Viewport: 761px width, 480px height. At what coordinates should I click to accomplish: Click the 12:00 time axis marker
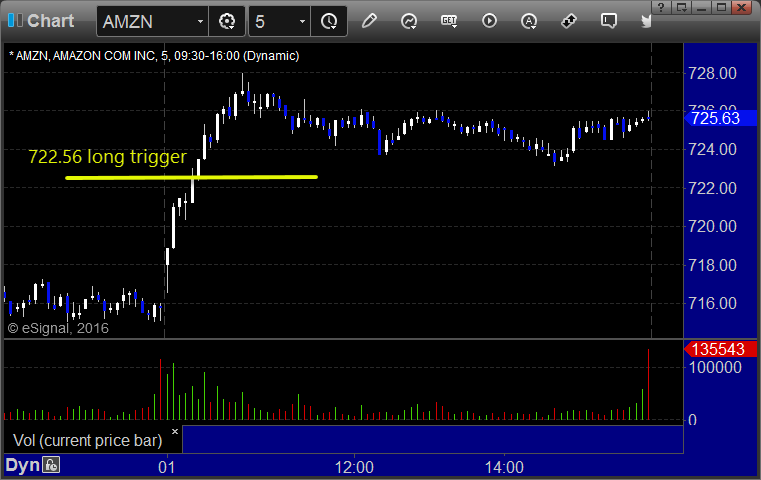[x=354, y=467]
